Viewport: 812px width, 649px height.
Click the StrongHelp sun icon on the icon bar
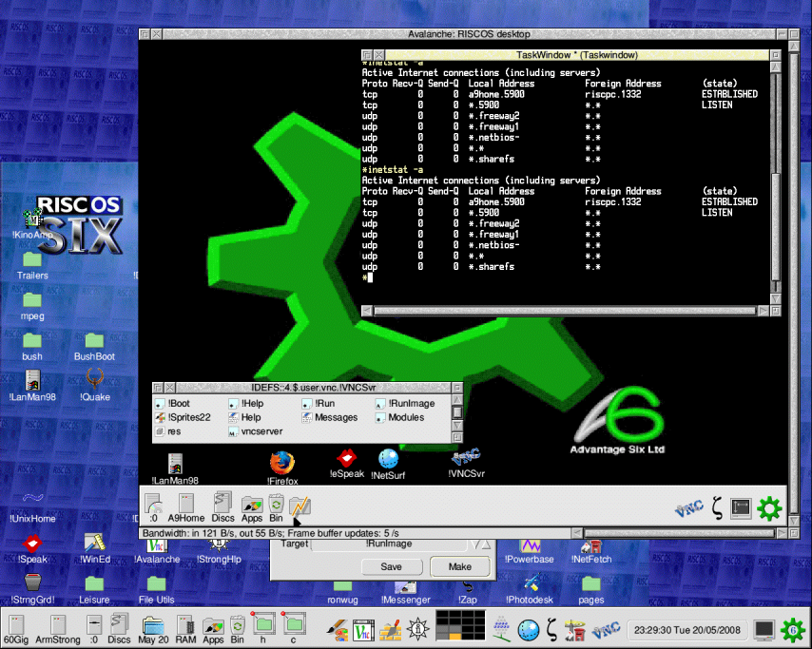417,629
